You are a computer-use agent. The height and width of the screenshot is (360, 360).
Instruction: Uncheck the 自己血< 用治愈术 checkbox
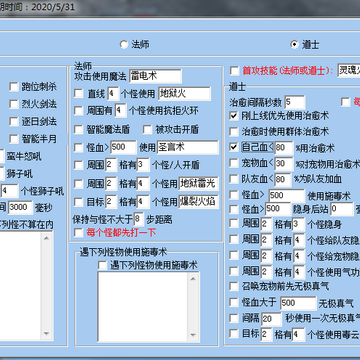tap(234, 147)
